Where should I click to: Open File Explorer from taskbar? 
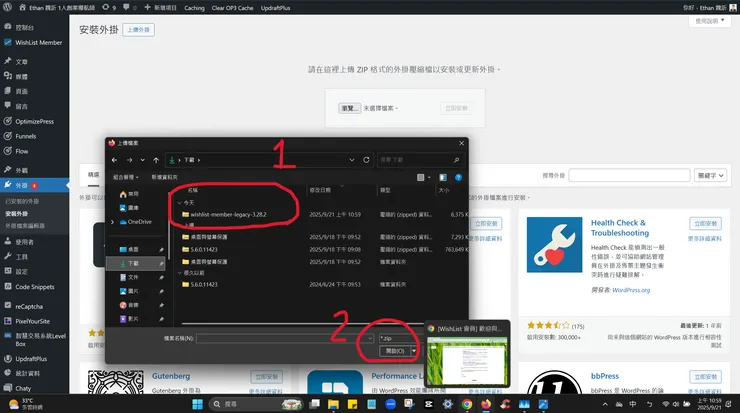click(x=333, y=404)
